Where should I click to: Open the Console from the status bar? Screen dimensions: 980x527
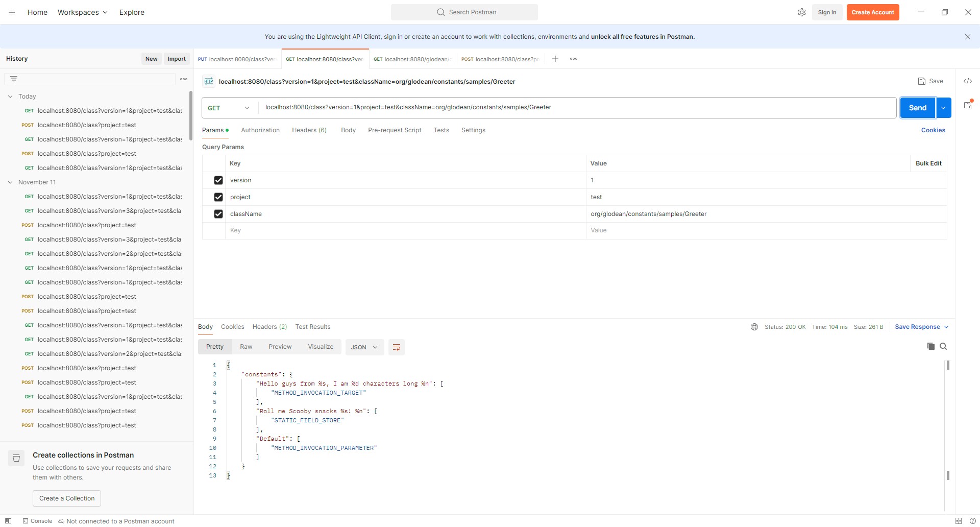37,521
